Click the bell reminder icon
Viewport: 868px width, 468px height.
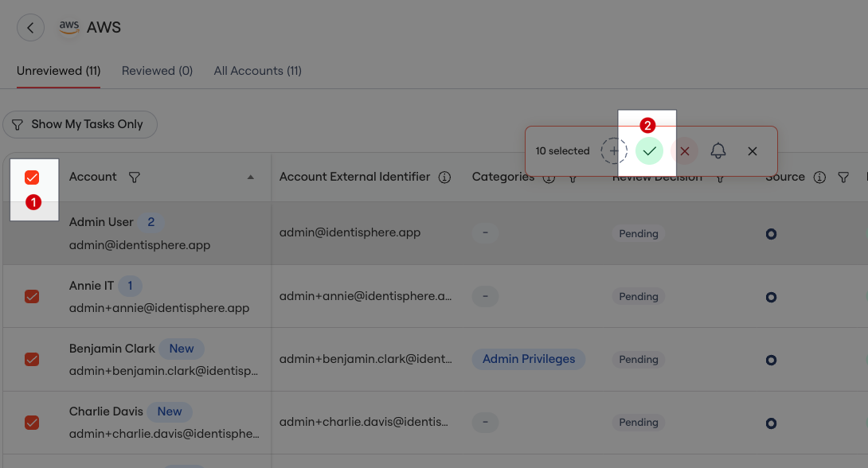click(718, 150)
